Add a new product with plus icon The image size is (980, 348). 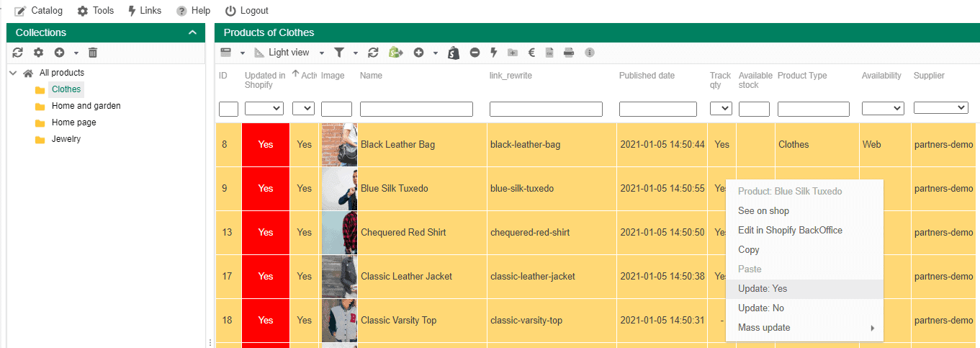[418, 53]
